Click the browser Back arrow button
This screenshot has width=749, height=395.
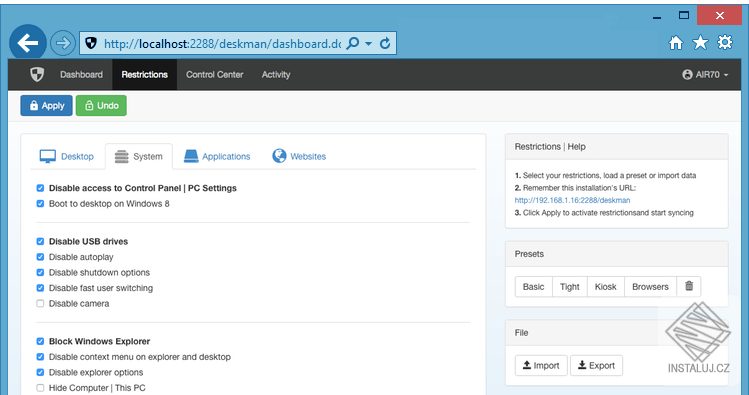click(x=28, y=43)
